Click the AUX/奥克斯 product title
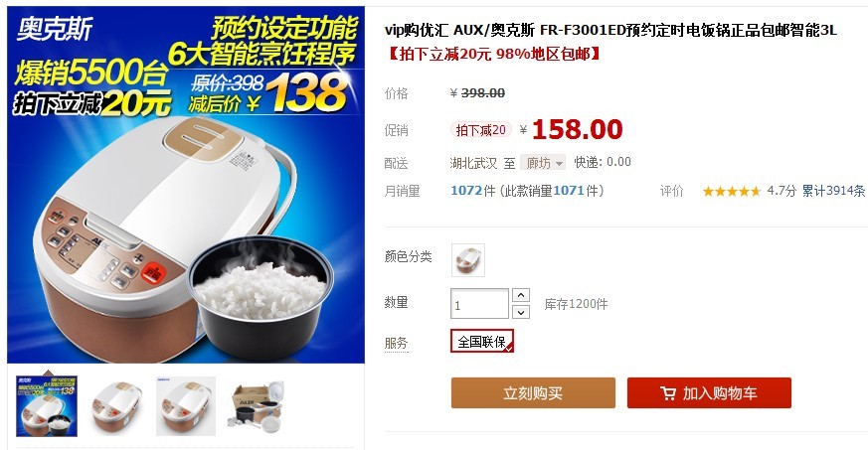The image size is (868, 450). coord(610,30)
